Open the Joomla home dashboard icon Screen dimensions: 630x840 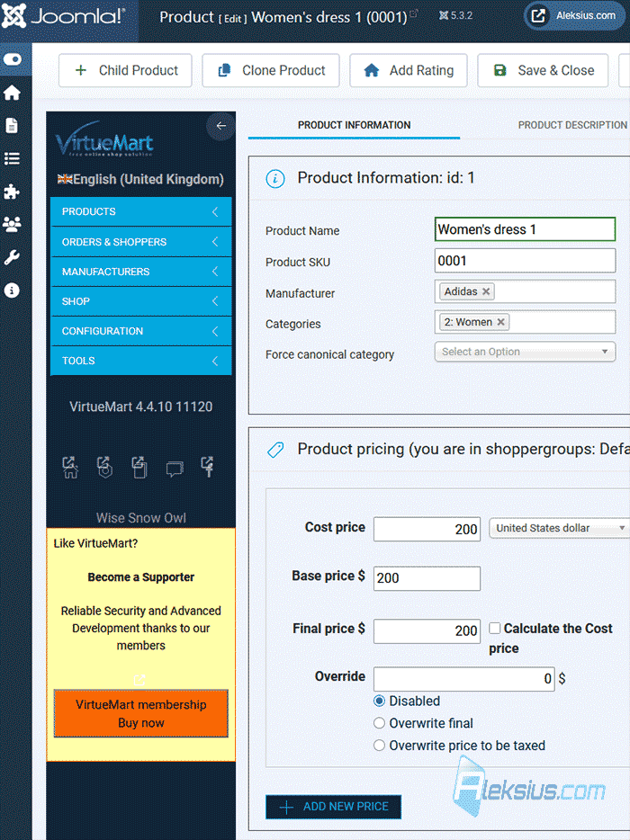[x=12, y=94]
